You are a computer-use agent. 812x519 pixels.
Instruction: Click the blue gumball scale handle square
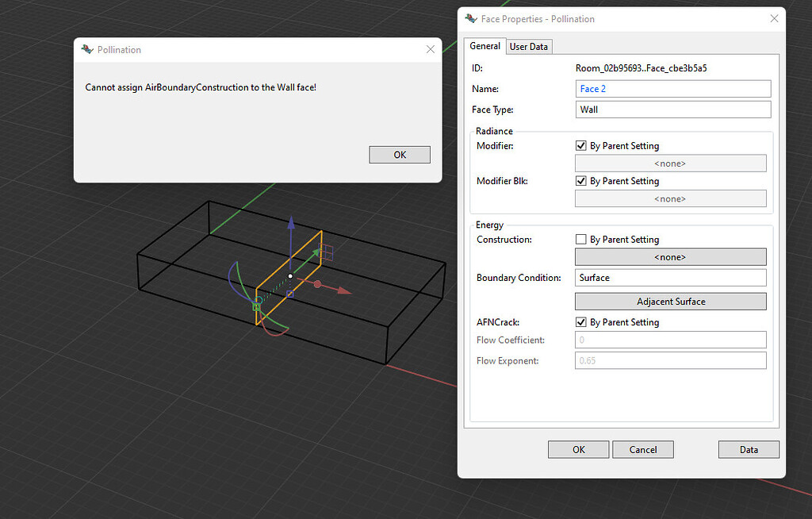click(292, 294)
